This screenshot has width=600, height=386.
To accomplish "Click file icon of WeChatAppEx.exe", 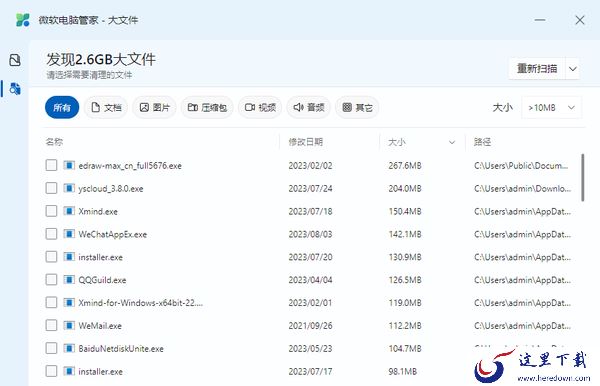I will pyautogui.click(x=69, y=234).
